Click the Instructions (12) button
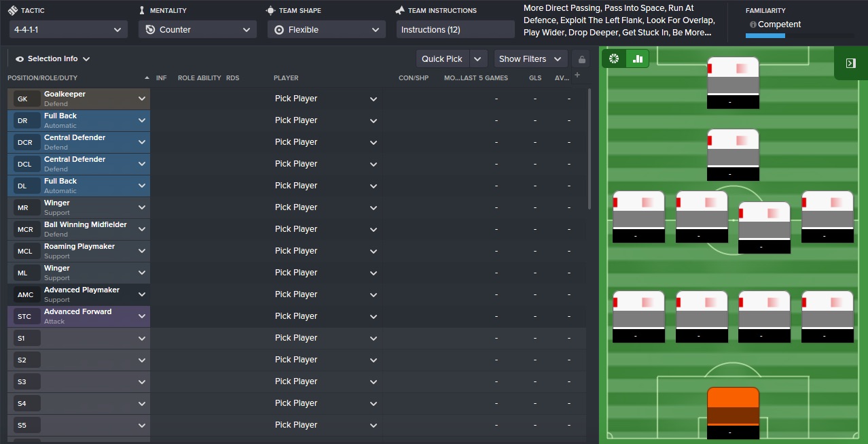Viewport: 868px width, 444px height. [x=455, y=30]
